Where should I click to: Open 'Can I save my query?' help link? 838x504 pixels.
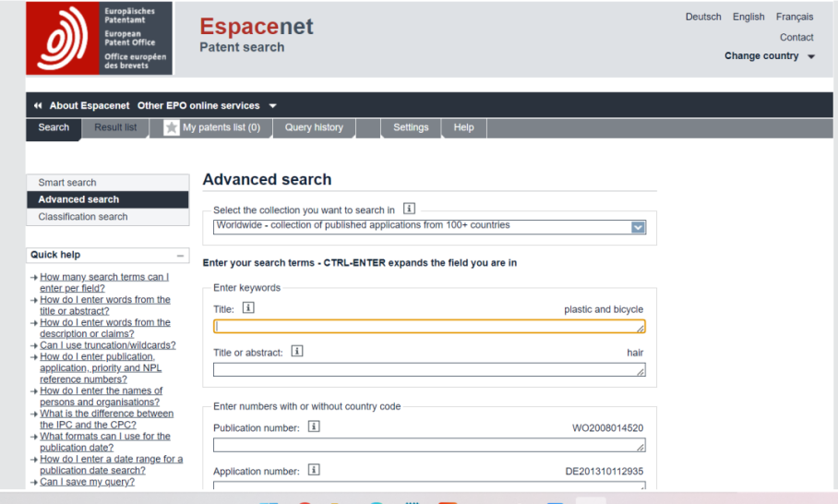coord(87,482)
